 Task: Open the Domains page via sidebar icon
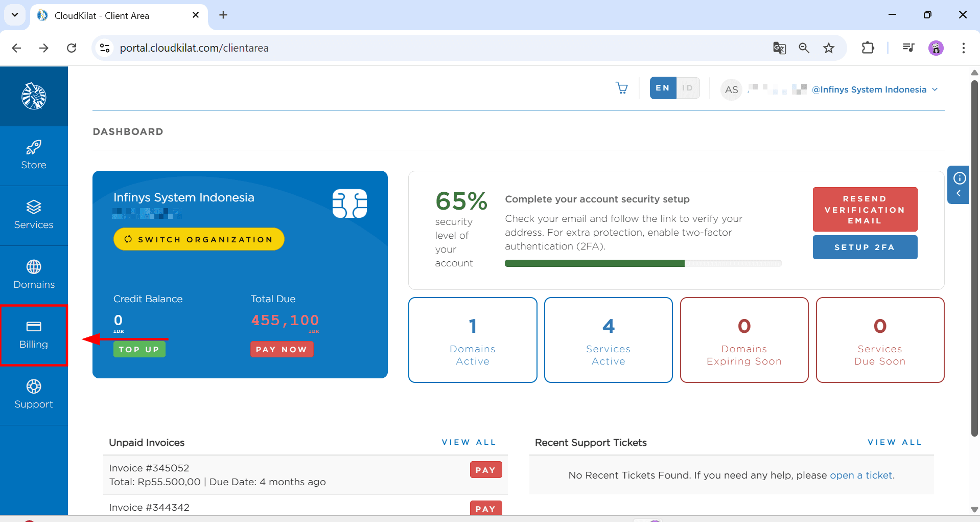point(33,275)
